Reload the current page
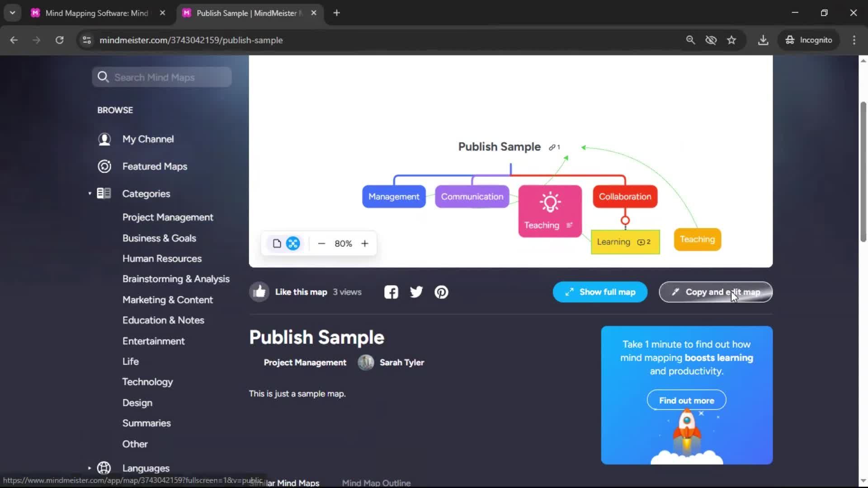Screen dimensions: 868x488 pos(59,40)
